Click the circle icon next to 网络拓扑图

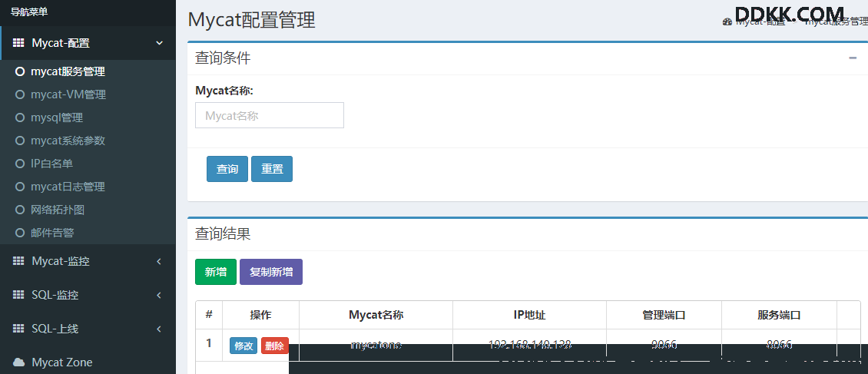[x=20, y=210]
